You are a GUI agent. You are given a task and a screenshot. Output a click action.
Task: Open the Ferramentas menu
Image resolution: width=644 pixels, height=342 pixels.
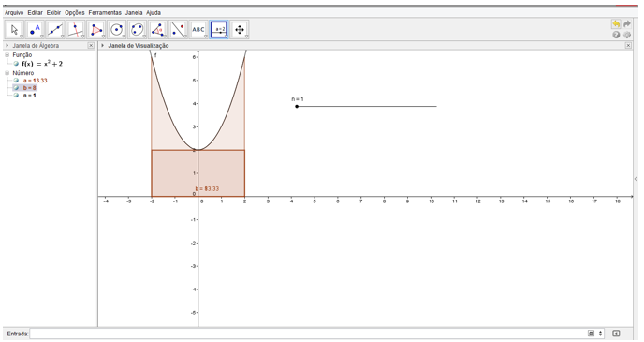click(x=105, y=13)
